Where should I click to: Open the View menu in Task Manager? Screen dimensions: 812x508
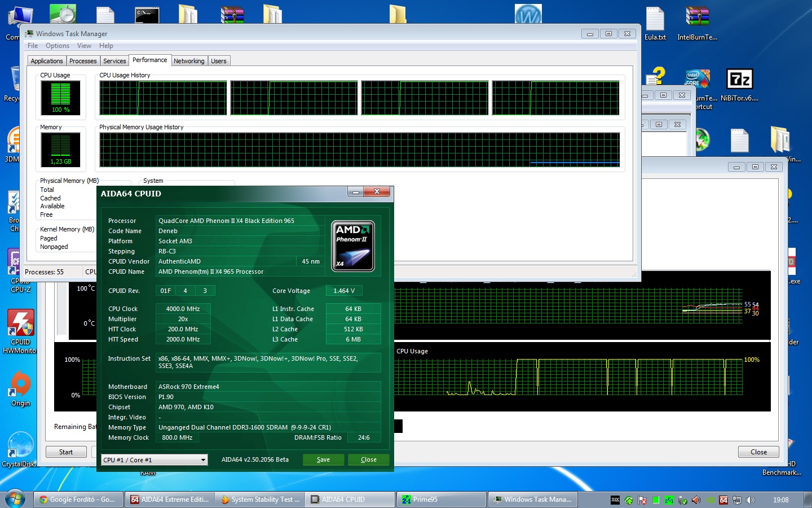tap(84, 46)
